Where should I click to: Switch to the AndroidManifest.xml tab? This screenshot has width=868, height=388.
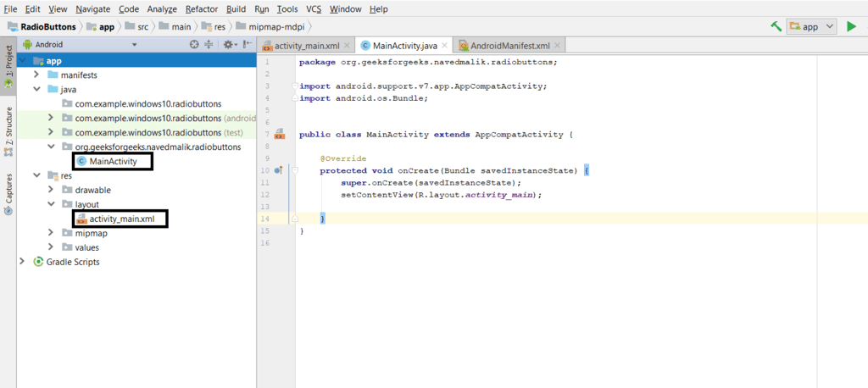(x=510, y=46)
